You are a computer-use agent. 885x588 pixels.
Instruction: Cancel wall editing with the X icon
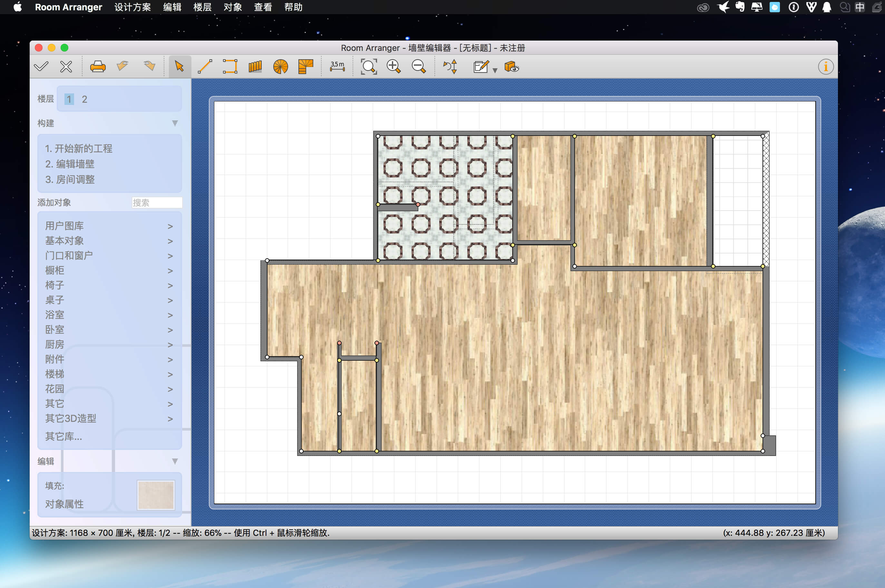point(66,67)
